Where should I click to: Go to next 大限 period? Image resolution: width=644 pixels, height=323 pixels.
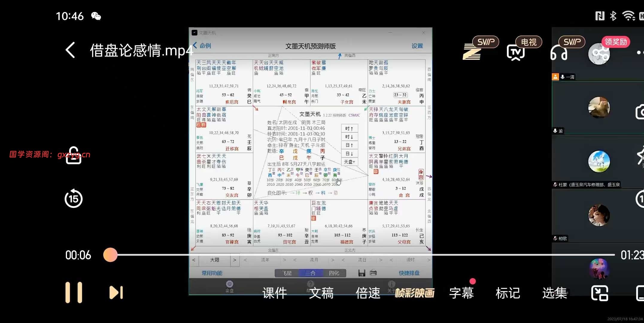coord(235,260)
